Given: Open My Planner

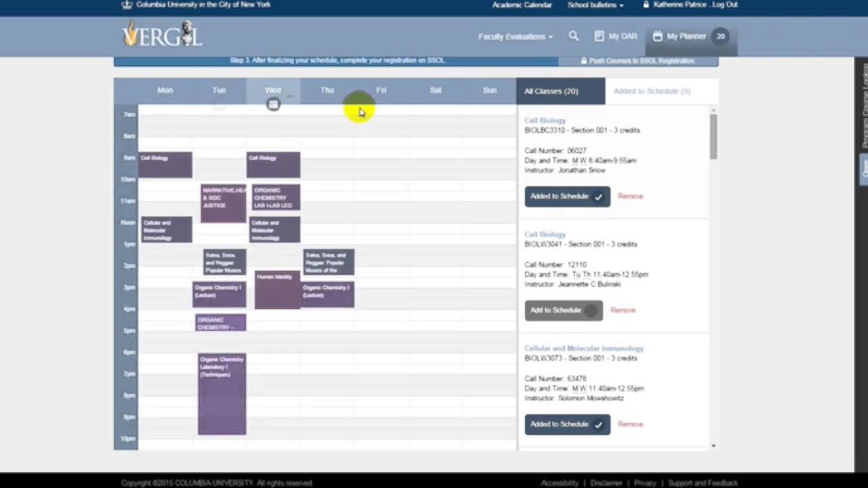Looking at the screenshot, I should point(679,37).
